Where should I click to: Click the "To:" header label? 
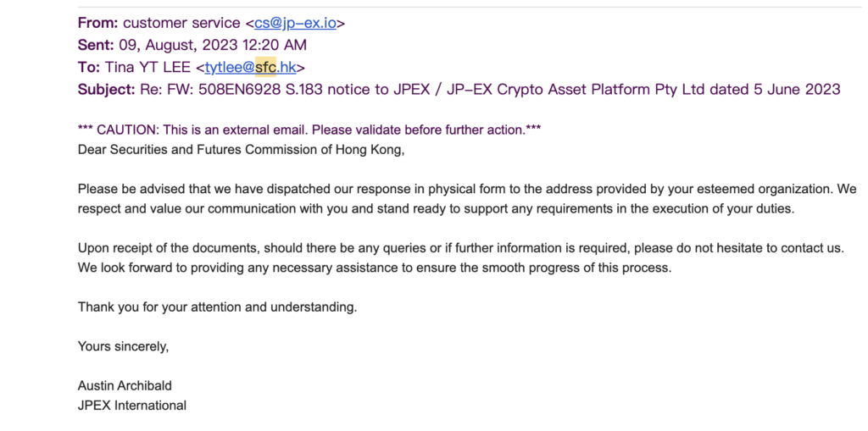pos(89,67)
